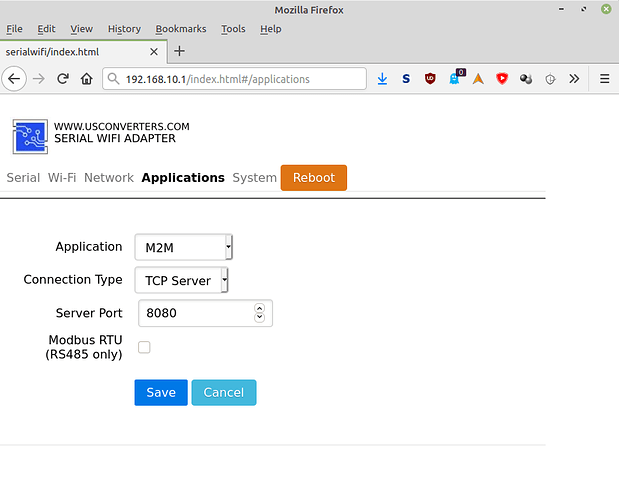Open the Edit menu

[46, 29]
